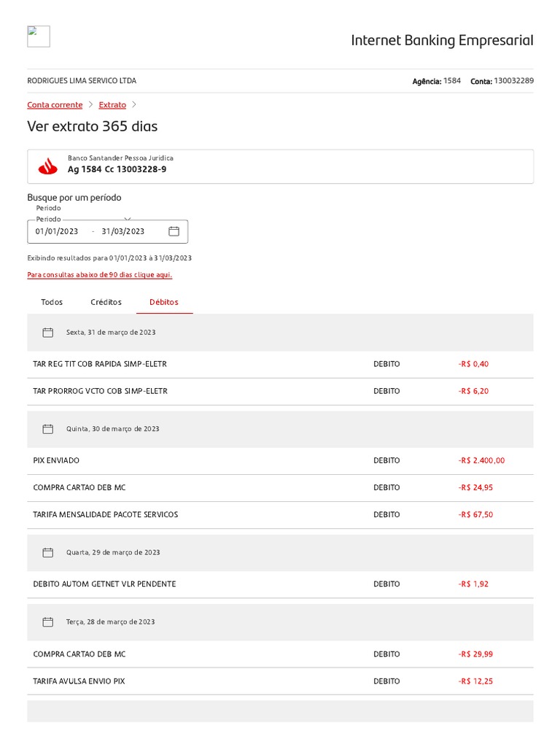Open the Conta corrente breadcrumb link
Image resolution: width=560 pixels, height=747 pixels.
[55, 105]
